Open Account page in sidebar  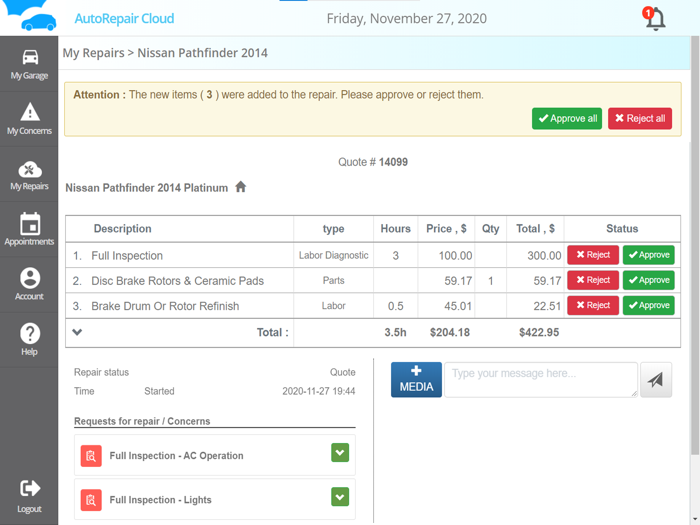(x=29, y=284)
